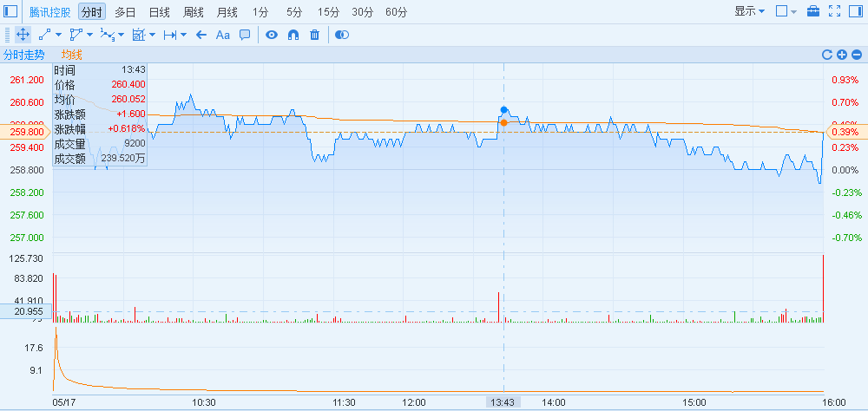
Task: Click the 0.39% tag on right axis
Action: click(845, 132)
